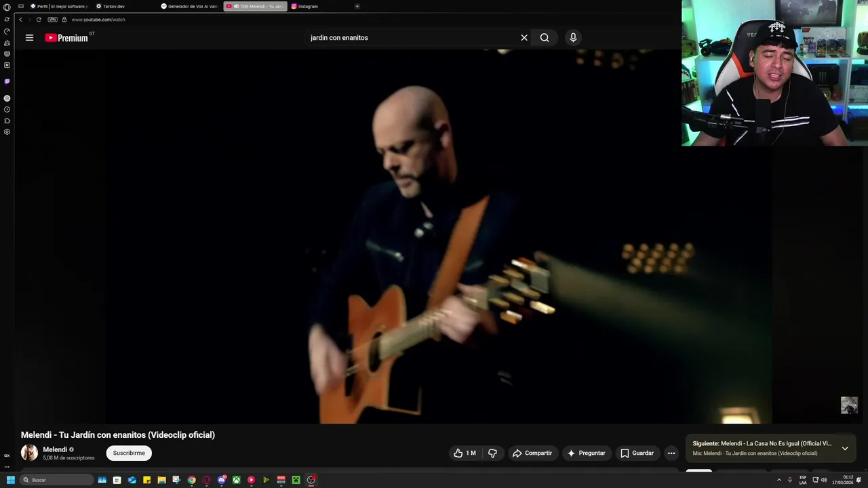Open the Twitch icon in Opera sidebar
The height and width of the screenshot is (488, 868).
point(7,81)
